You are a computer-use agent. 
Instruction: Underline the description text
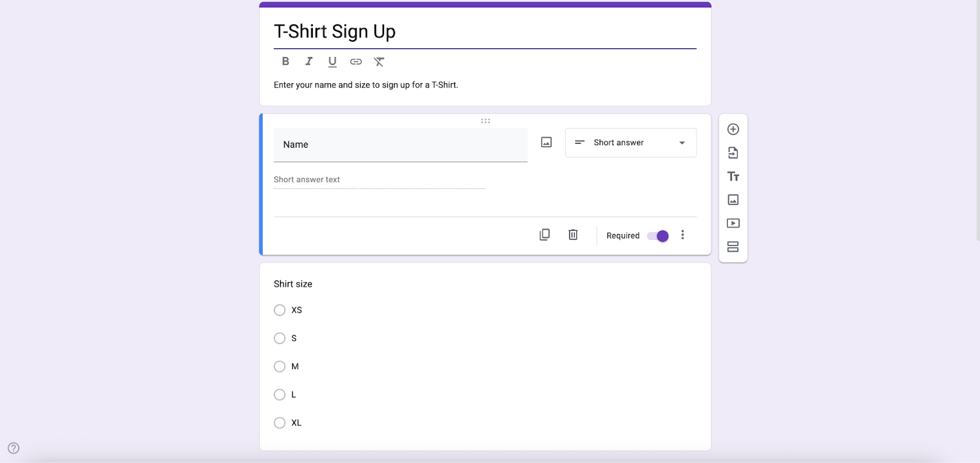pyautogui.click(x=332, y=61)
